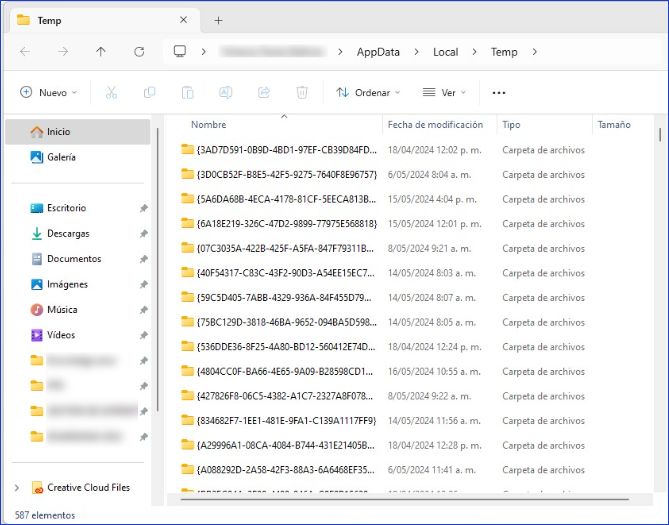Click the Copy icon in toolbar
669x525 pixels.
pos(149,92)
